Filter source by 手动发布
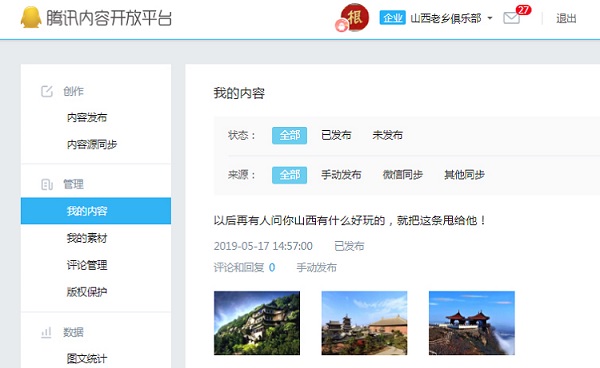The image size is (600, 368). [x=341, y=175]
